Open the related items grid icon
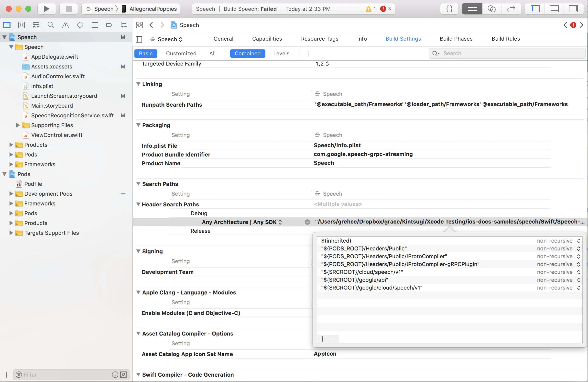588x382 pixels. point(140,25)
